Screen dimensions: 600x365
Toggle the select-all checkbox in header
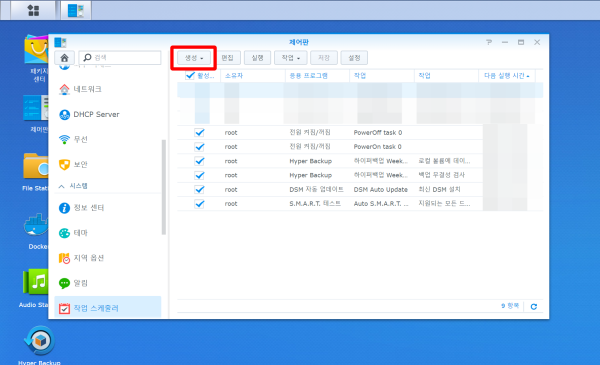click(x=190, y=75)
